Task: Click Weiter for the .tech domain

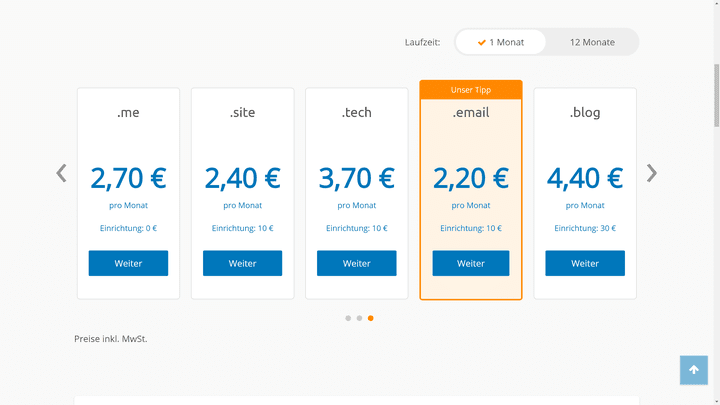Action: pyautogui.click(x=356, y=263)
